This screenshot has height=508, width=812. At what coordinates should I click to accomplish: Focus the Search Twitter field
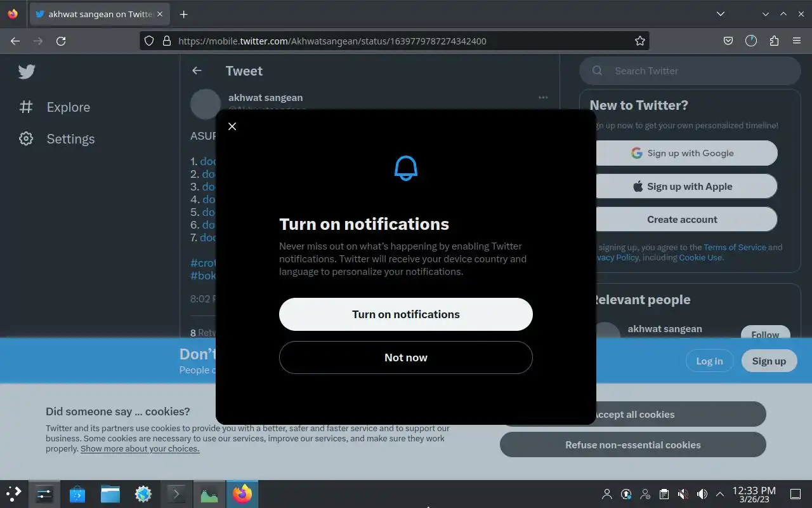690,71
